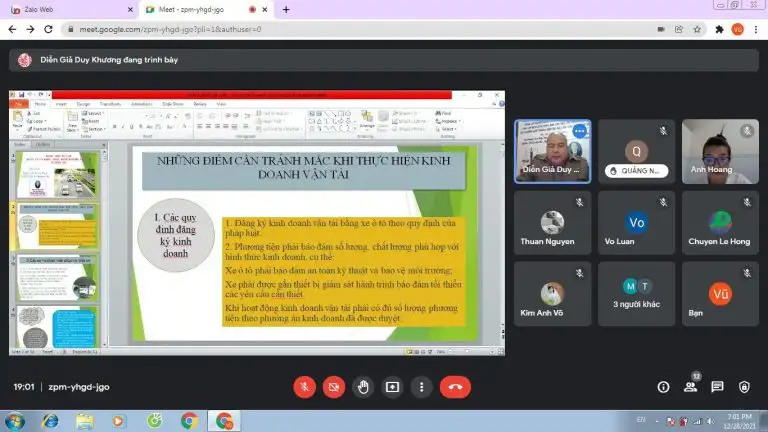
Task: Open a new browser tab
Action: tap(286, 9)
